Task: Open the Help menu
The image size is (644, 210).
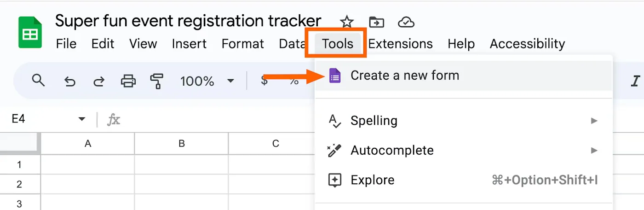Action: pos(461,44)
